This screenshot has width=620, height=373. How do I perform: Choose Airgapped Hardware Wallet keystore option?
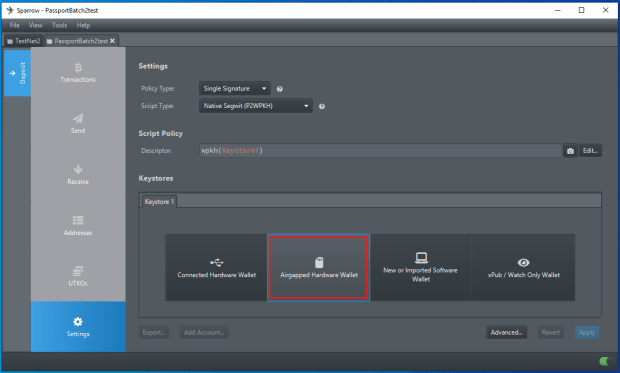pos(319,268)
